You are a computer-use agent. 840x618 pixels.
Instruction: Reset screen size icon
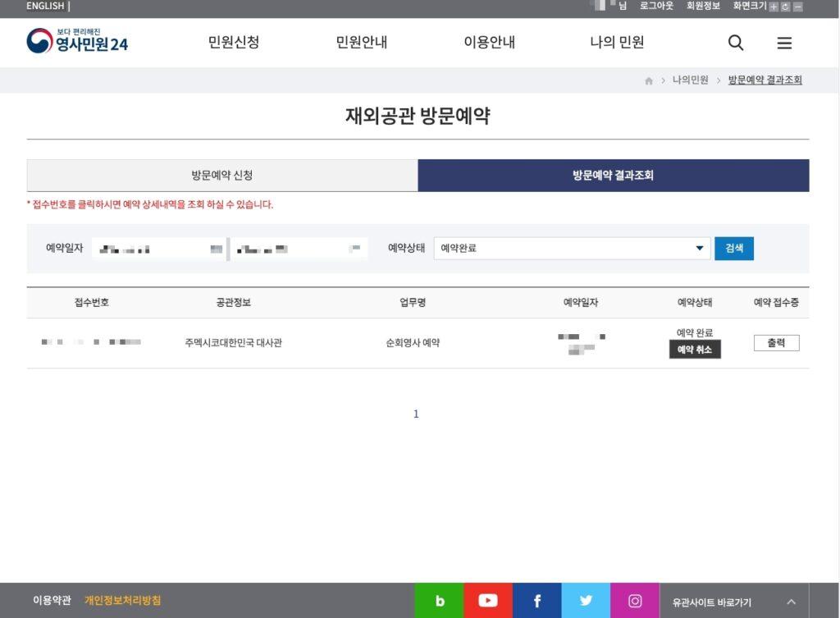[x=785, y=7]
